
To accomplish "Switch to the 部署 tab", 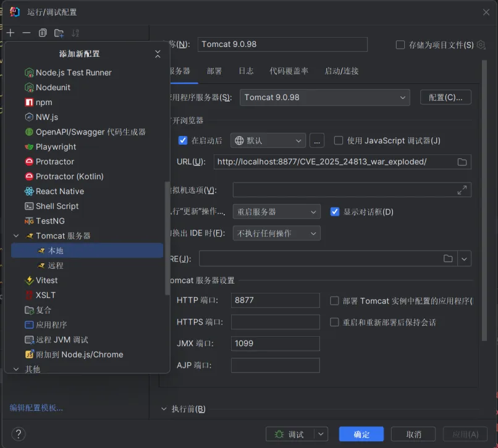I will click(214, 71).
